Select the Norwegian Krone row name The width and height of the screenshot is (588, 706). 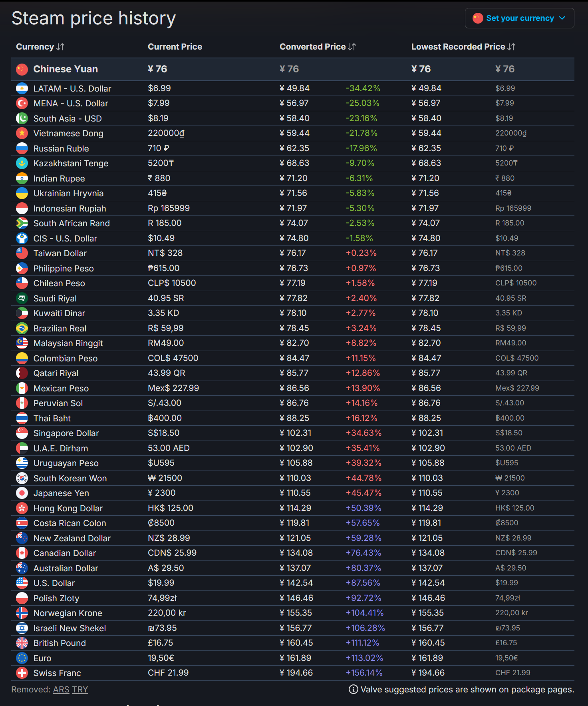(x=68, y=613)
